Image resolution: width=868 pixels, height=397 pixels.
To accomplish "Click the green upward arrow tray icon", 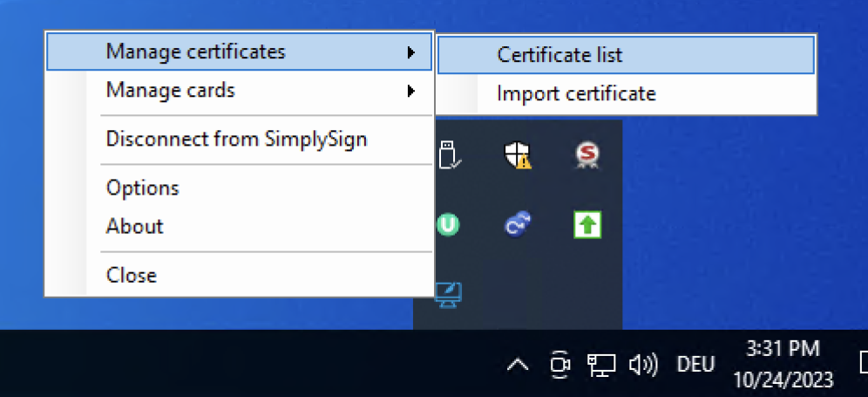I will 587,224.
